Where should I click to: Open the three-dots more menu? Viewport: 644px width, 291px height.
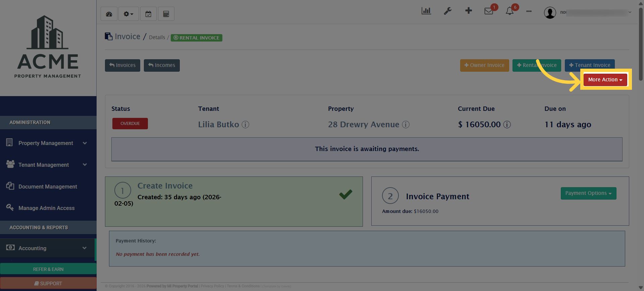[529, 11]
